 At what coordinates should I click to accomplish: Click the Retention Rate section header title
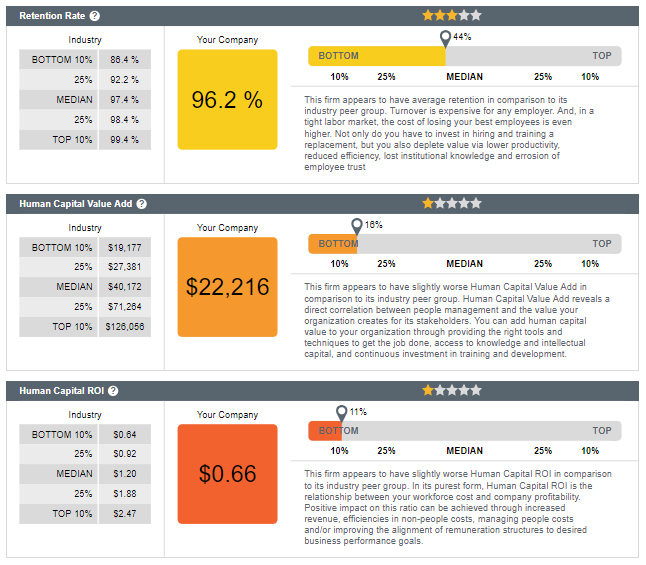[52, 16]
